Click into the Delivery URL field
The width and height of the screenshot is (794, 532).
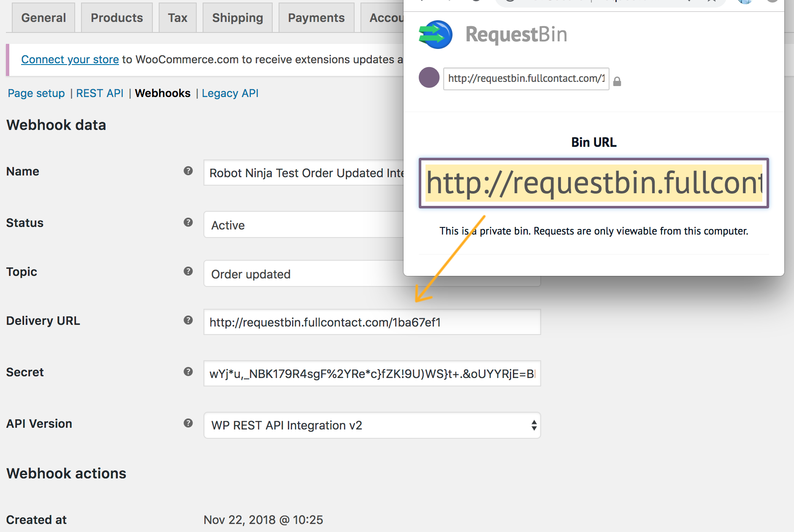click(372, 322)
